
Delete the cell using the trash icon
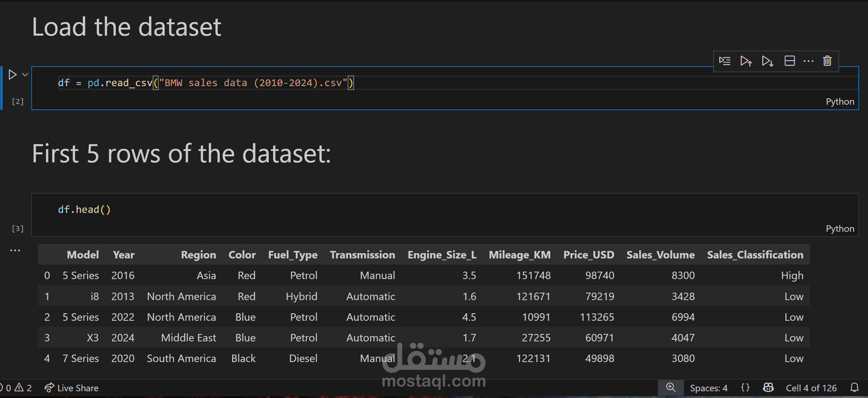[x=827, y=61]
